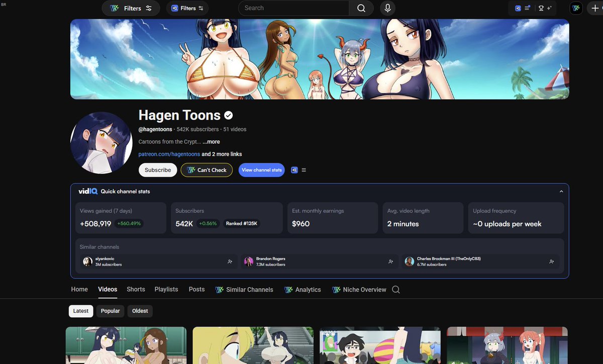Click into the Search input field
Viewport: 603px width, 364px height.
click(x=293, y=8)
